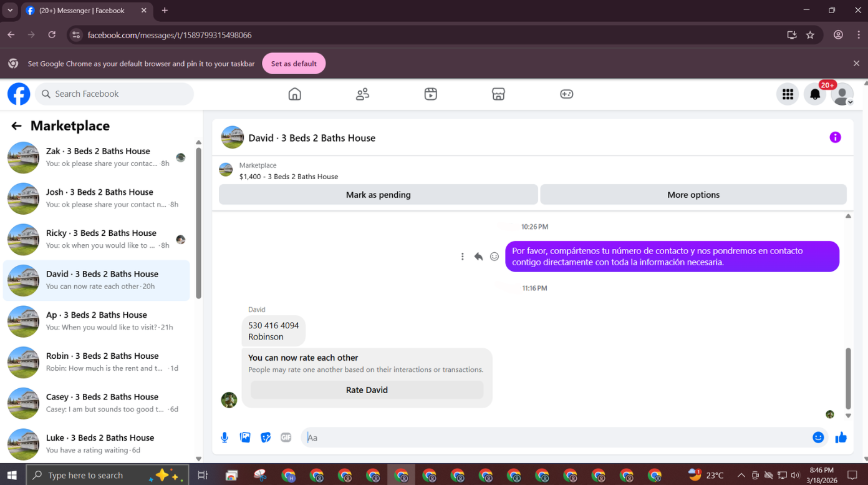Open the Facebook menu grid icon
The width and height of the screenshot is (868, 485).
(788, 94)
